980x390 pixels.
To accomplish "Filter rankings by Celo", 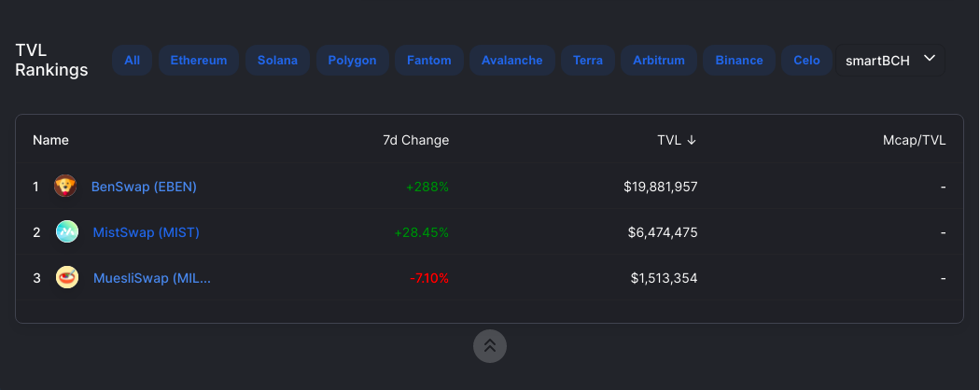I will pos(807,61).
